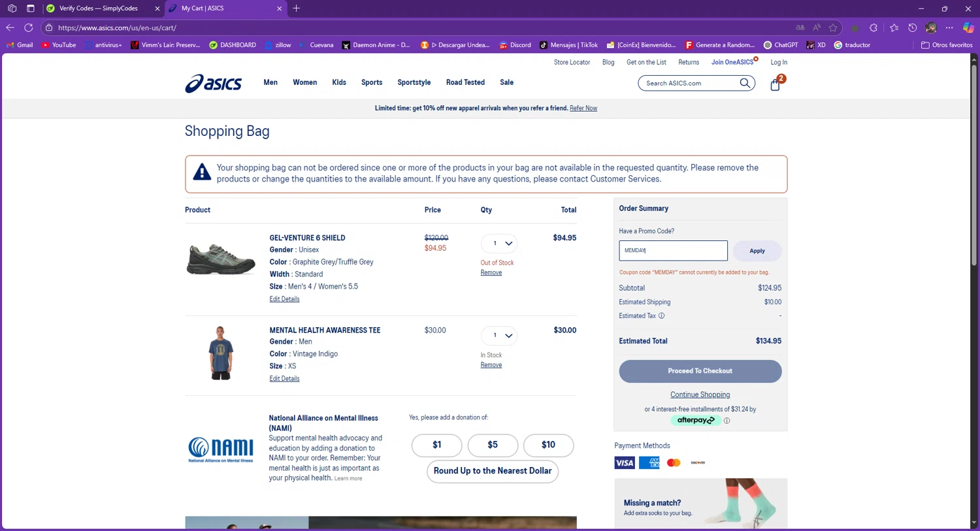Click NAMI Learn more link

coord(348,479)
